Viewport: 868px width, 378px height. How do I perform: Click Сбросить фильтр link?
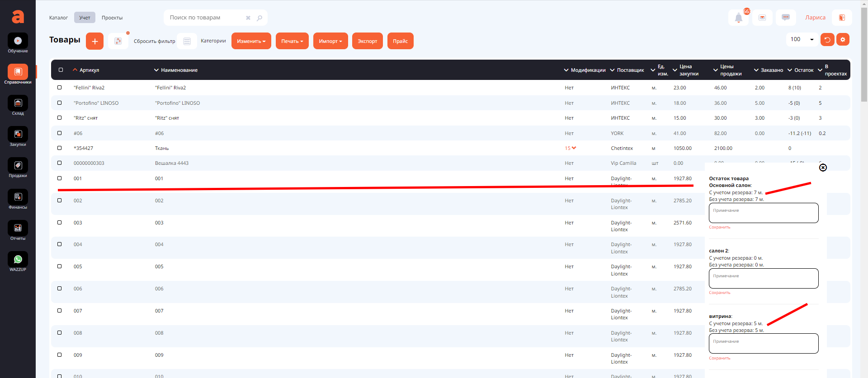click(154, 41)
